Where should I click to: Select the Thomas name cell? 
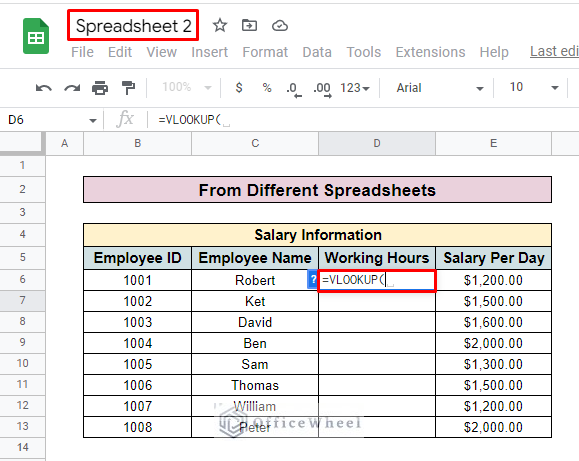(255, 386)
